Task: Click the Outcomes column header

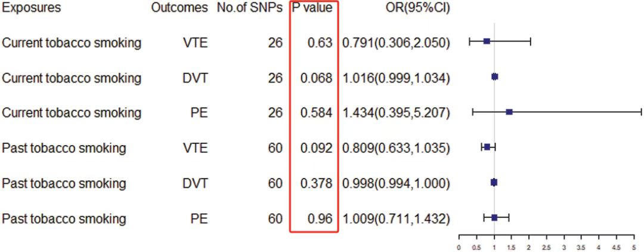Action: pos(179,9)
